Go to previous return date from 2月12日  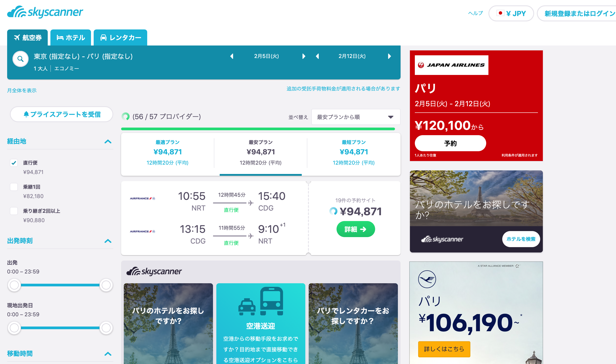pos(317,56)
